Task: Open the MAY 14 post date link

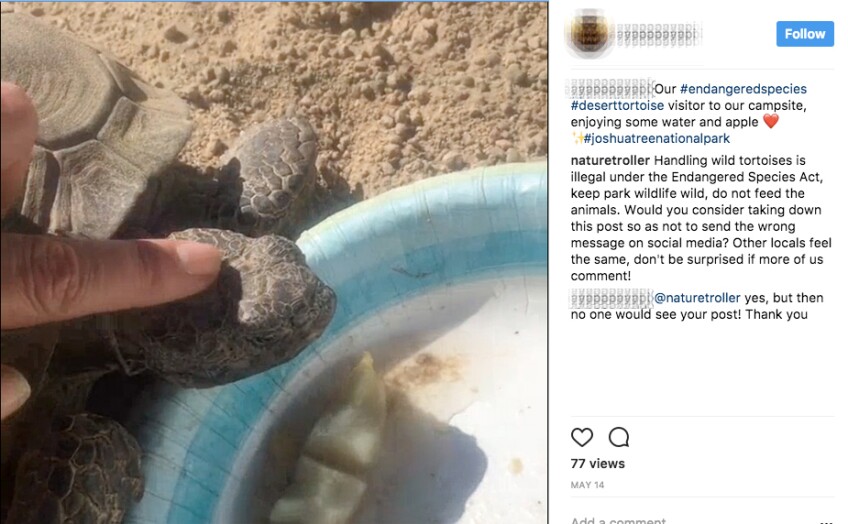Action: pyautogui.click(x=587, y=485)
